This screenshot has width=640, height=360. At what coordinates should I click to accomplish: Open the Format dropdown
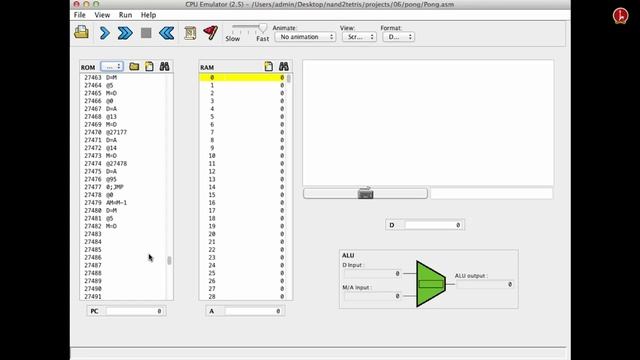[398, 37]
